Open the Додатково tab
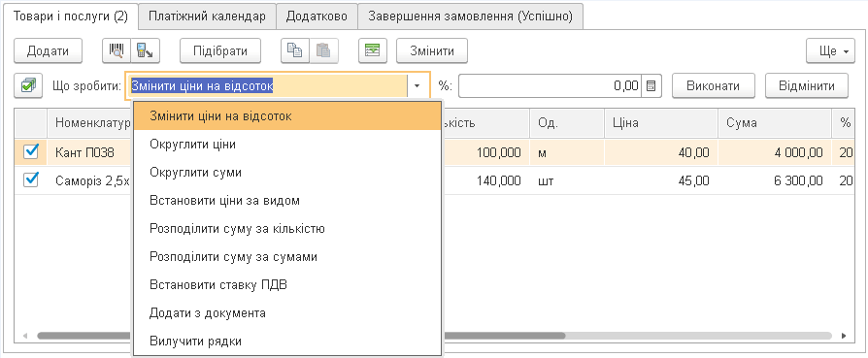The width and height of the screenshot is (868, 358). [317, 16]
